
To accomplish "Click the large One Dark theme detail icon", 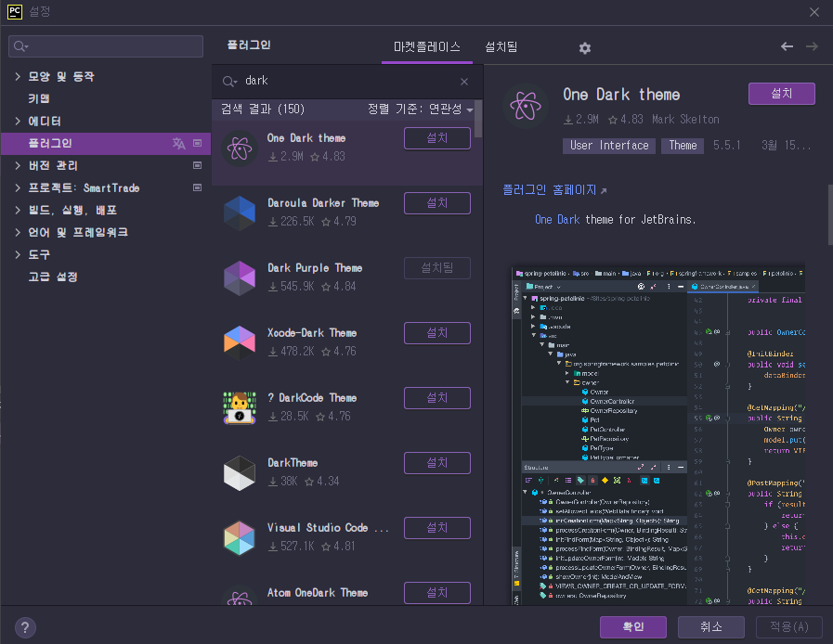I will click(526, 106).
